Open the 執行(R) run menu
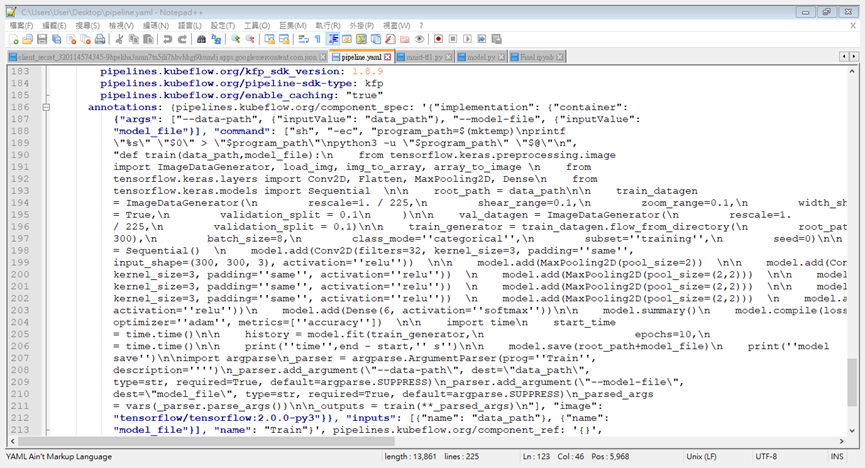 coord(328,25)
